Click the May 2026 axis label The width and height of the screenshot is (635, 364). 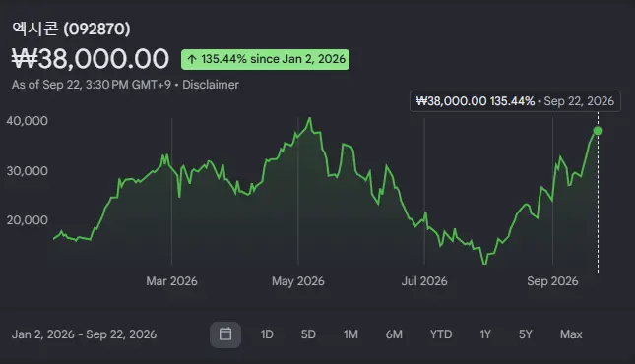(298, 281)
